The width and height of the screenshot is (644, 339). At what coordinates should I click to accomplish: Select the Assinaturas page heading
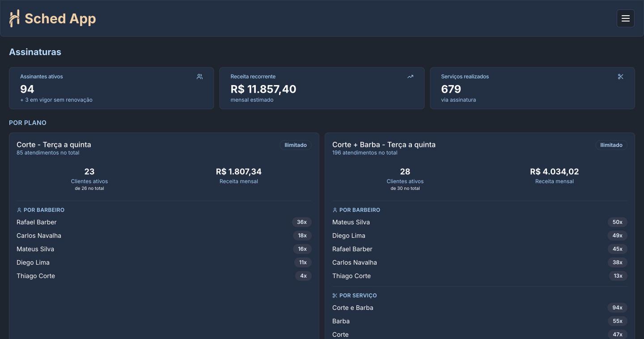(35, 52)
